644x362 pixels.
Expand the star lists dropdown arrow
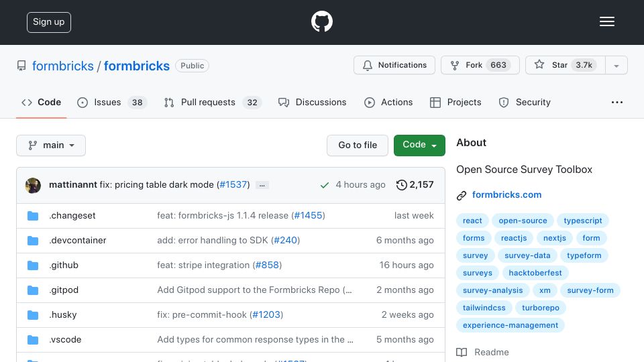(x=616, y=66)
